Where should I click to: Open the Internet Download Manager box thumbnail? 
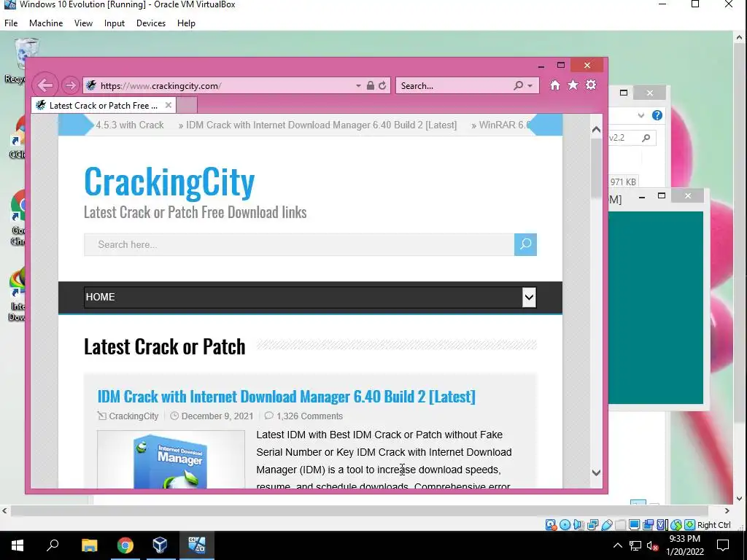171,459
